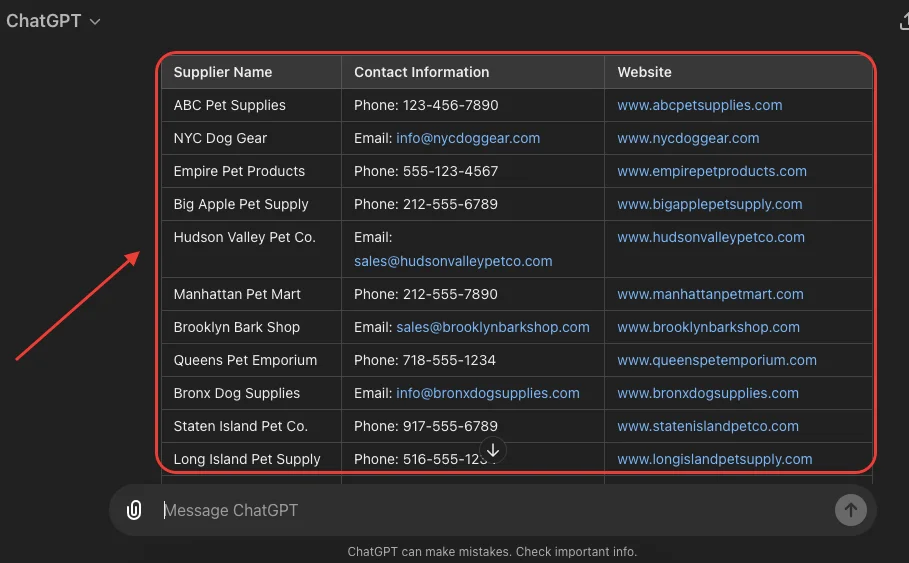This screenshot has height=563, width=909.
Task: Open www.manhattanpetmart.com link
Action: pyautogui.click(x=710, y=294)
